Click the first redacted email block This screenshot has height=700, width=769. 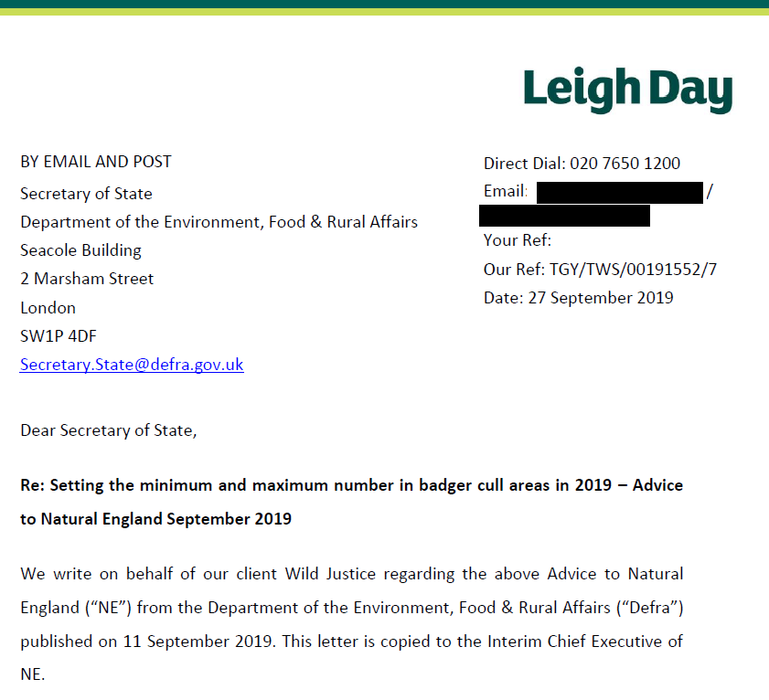(619, 192)
